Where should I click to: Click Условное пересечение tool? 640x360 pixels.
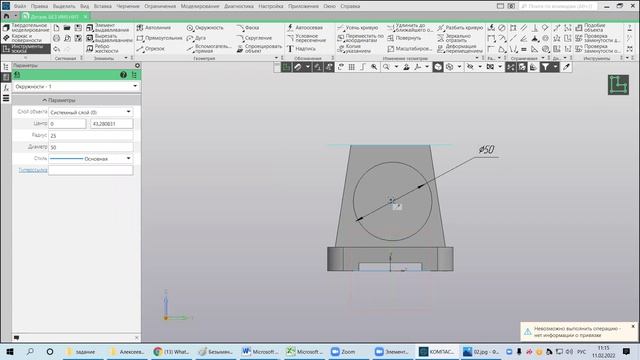tap(306, 38)
